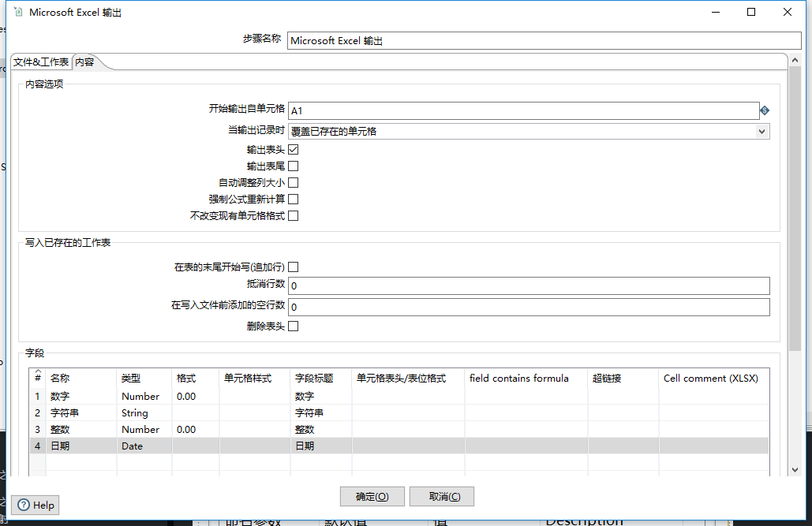Click the vertical scrollbar thumb
812x526 pixels.
click(795, 209)
